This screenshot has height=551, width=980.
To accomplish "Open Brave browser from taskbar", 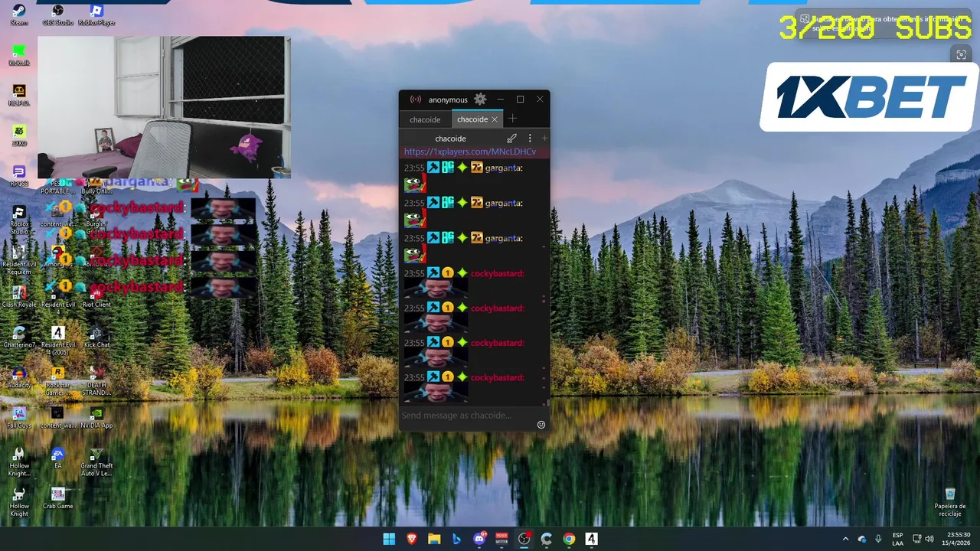I will (412, 539).
